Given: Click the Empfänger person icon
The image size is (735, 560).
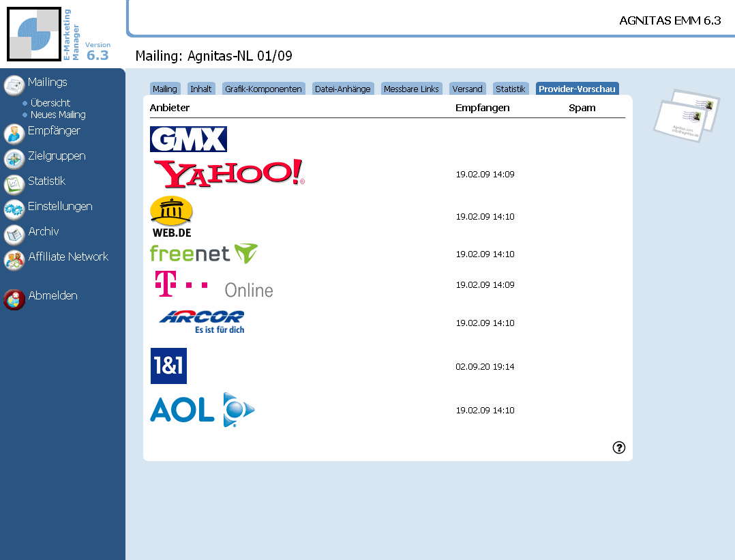Looking at the screenshot, I should [14, 134].
